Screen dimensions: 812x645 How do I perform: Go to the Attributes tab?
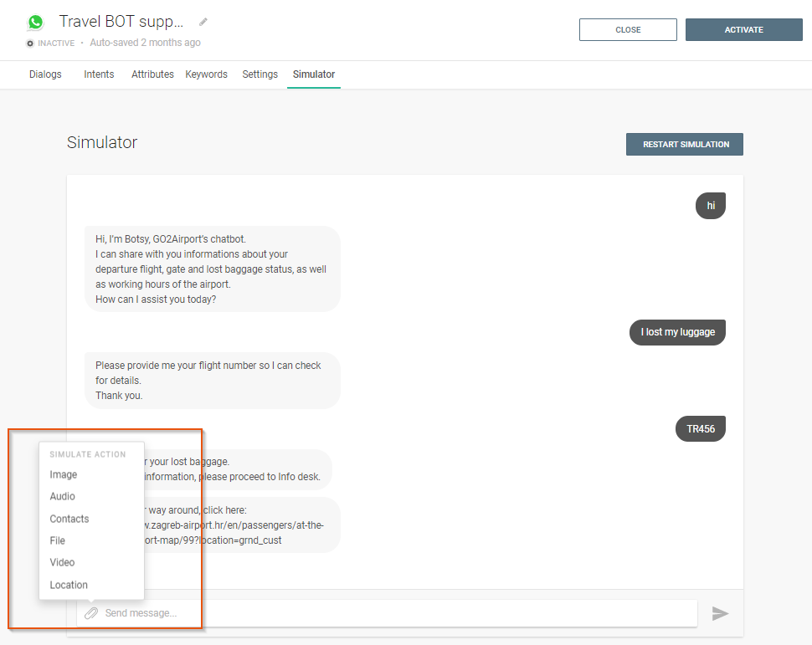point(152,74)
